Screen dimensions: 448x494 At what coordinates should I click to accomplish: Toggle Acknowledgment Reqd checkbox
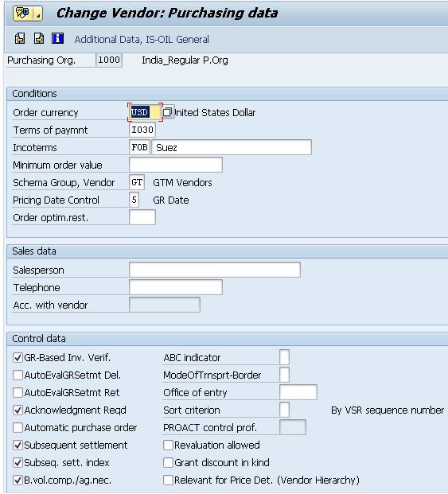tap(18, 410)
